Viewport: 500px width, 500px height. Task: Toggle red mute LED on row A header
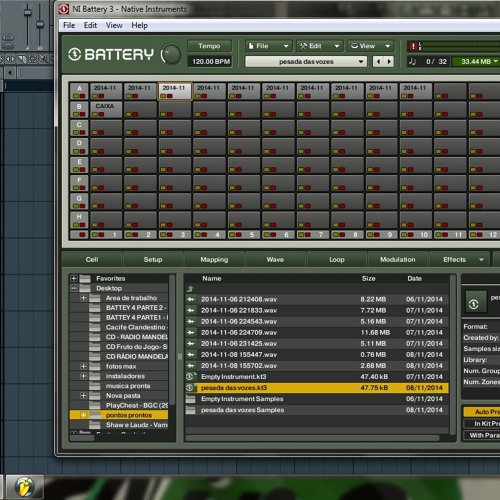click(82, 96)
